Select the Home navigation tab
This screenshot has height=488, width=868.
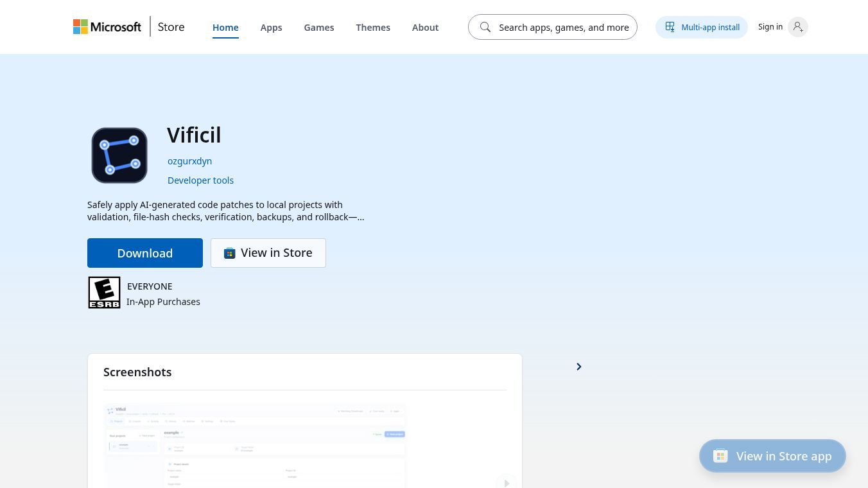(225, 28)
